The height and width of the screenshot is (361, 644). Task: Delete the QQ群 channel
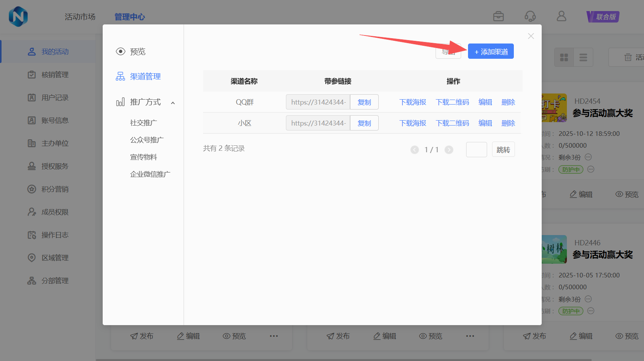click(508, 102)
